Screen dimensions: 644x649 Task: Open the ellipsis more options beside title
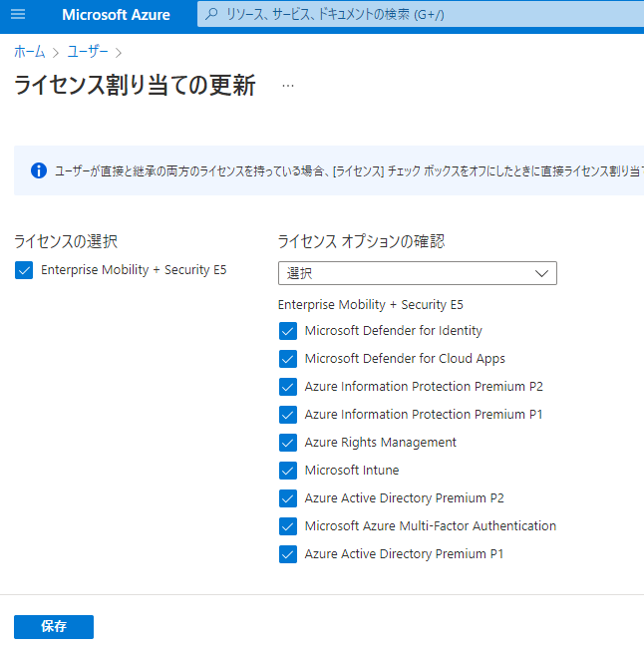pyautogui.click(x=288, y=86)
